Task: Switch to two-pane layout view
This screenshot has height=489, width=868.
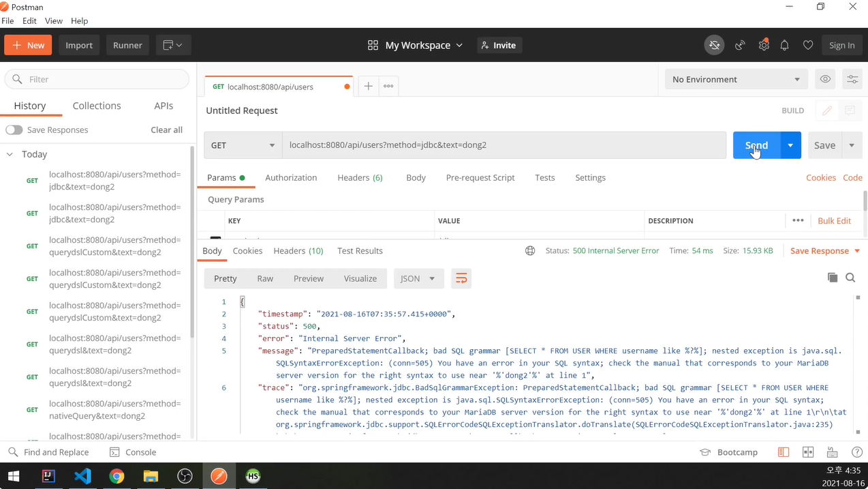Action: [x=784, y=452]
